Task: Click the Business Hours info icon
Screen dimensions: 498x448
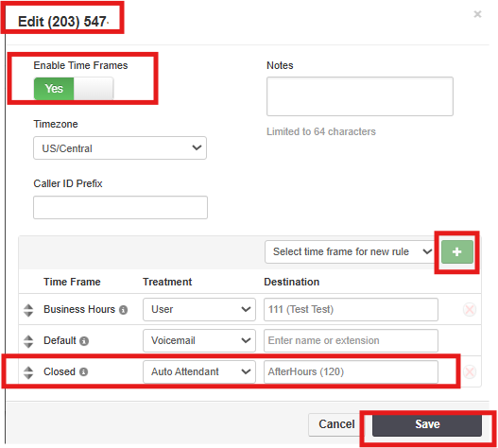Action: [123, 310]
